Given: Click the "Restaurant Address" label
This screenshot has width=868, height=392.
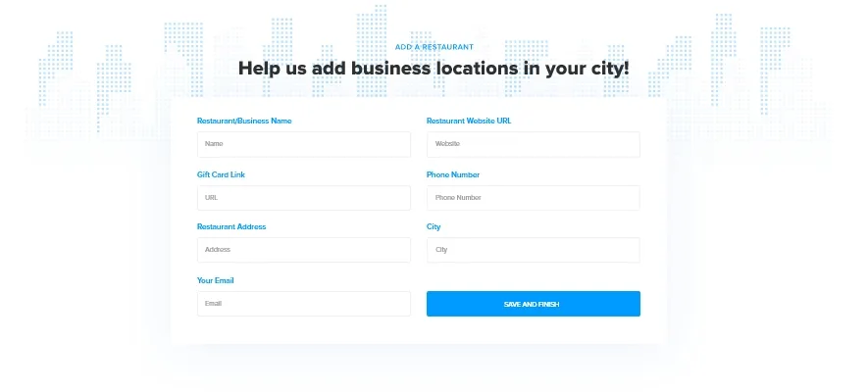Looking at the screenshot, I should point(231,226).
